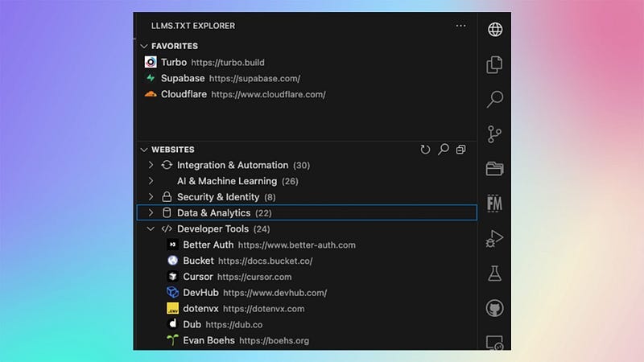Open the GitHub icon in activity bar
Screen dimensions: 644x362
click(x=494, y=308)
